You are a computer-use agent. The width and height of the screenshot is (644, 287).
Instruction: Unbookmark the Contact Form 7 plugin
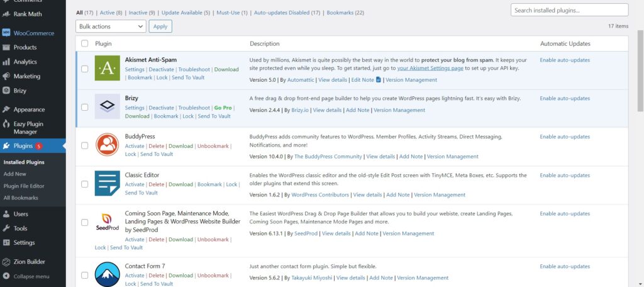click(x=213, y=276)
